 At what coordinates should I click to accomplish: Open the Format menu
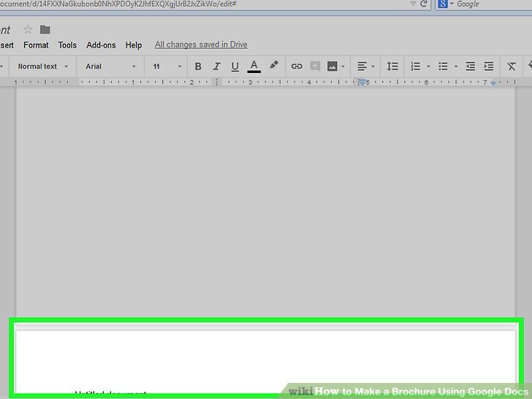point(36,45)
